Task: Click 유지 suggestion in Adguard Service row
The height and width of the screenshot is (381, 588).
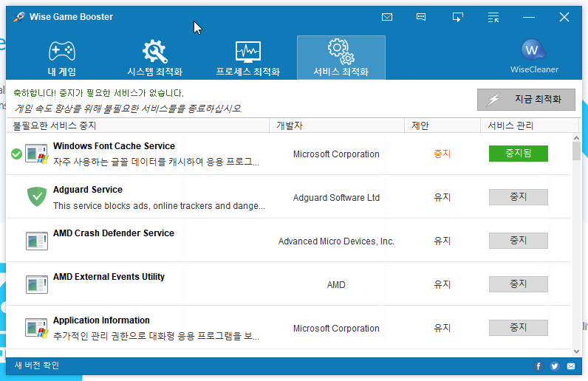Action: 442,197
